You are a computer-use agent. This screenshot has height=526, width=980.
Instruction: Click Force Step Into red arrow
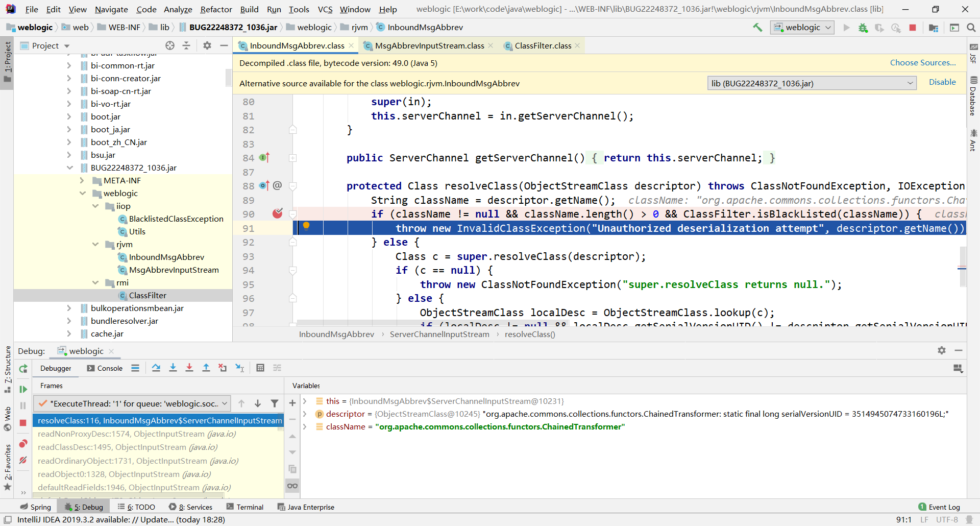(x=189, y=368)
